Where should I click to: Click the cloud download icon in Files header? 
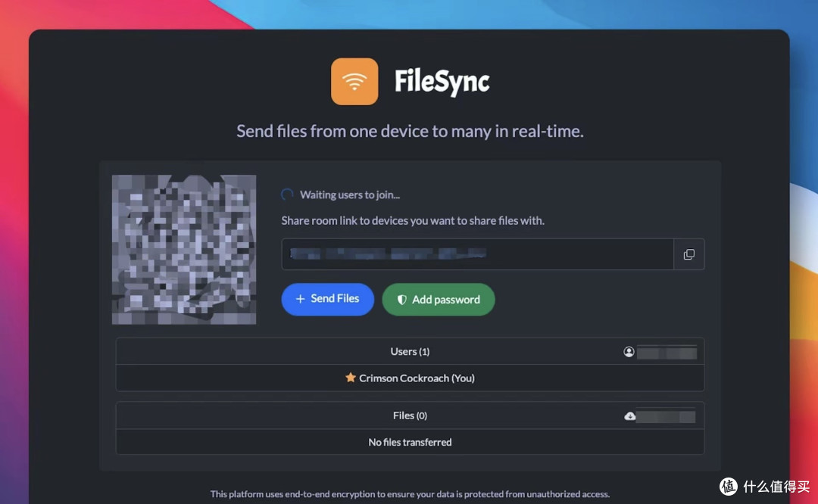pos(629,416)
